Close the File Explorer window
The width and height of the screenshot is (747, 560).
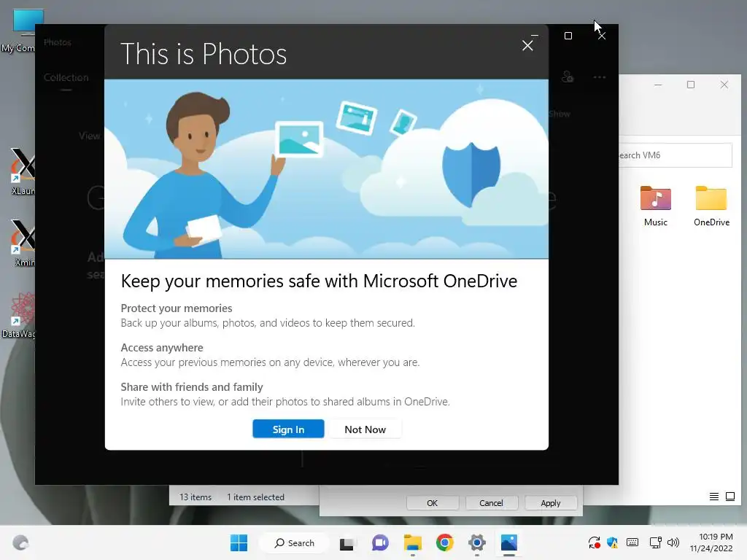(724, 85)
